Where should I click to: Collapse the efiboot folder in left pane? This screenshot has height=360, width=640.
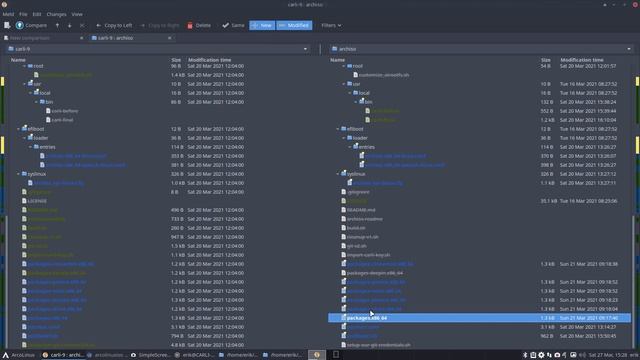coord(18,129)
